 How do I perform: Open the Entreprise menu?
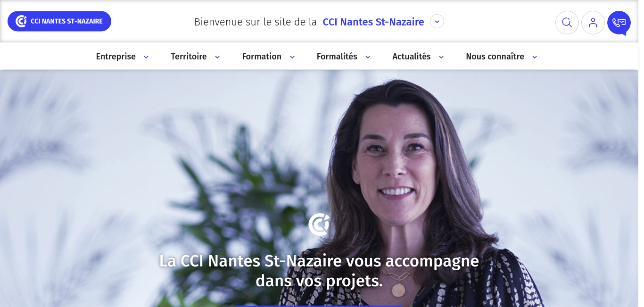click(116, 57)
